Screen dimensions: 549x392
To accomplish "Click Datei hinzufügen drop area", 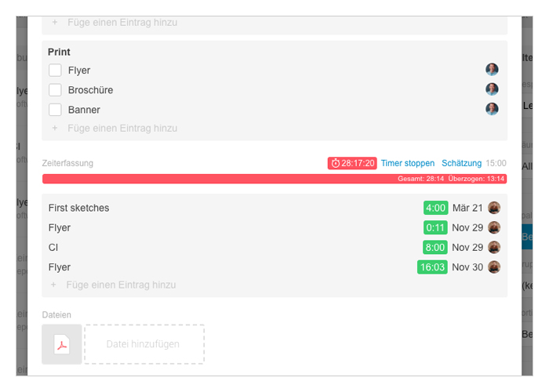I will tap(144, 344).
